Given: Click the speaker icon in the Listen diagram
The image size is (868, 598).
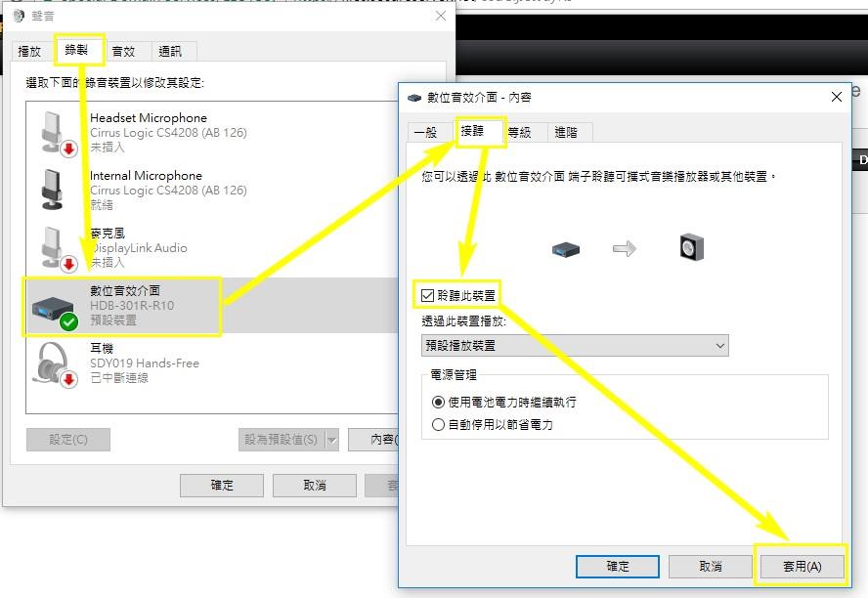Looking at the screenshot, I should pyautogui.click(x=691, y=248).
